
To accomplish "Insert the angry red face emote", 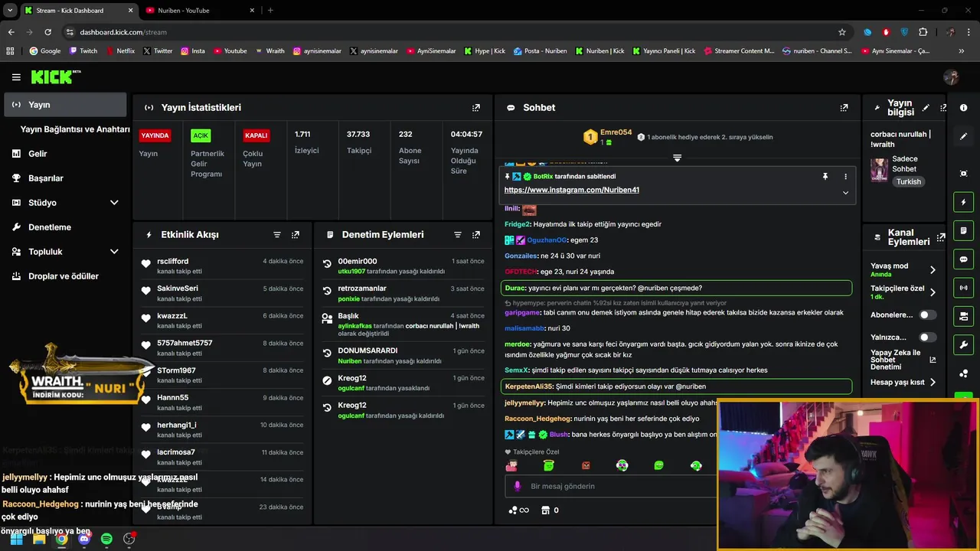I will (x=586, y=465).
